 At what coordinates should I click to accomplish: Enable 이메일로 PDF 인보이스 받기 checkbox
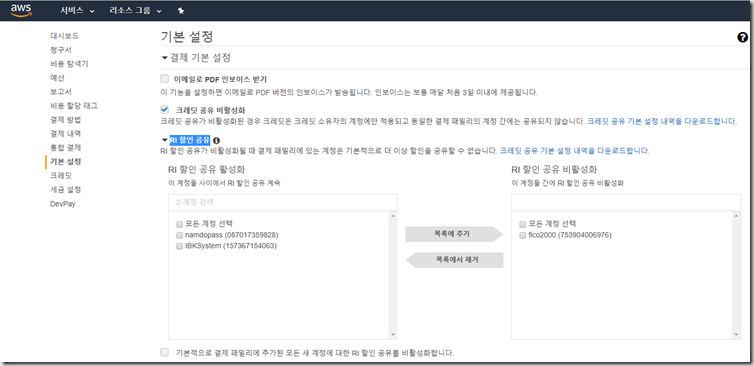[x=165, y=79]
